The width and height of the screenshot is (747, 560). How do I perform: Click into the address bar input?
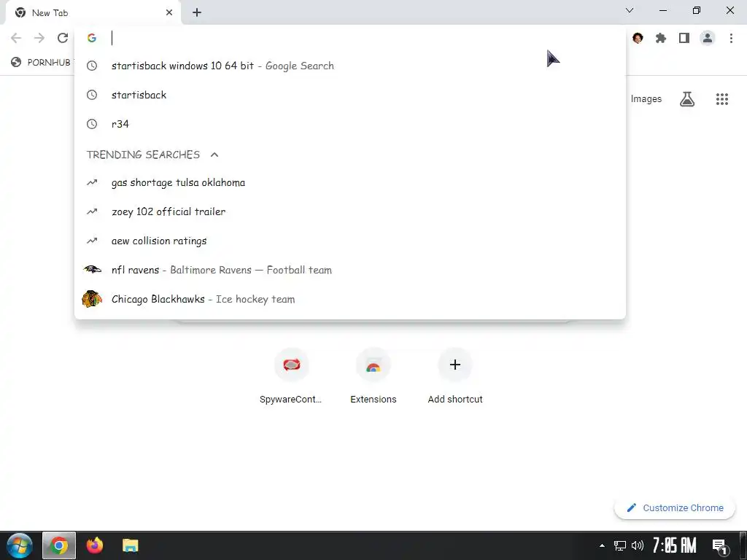350,38
